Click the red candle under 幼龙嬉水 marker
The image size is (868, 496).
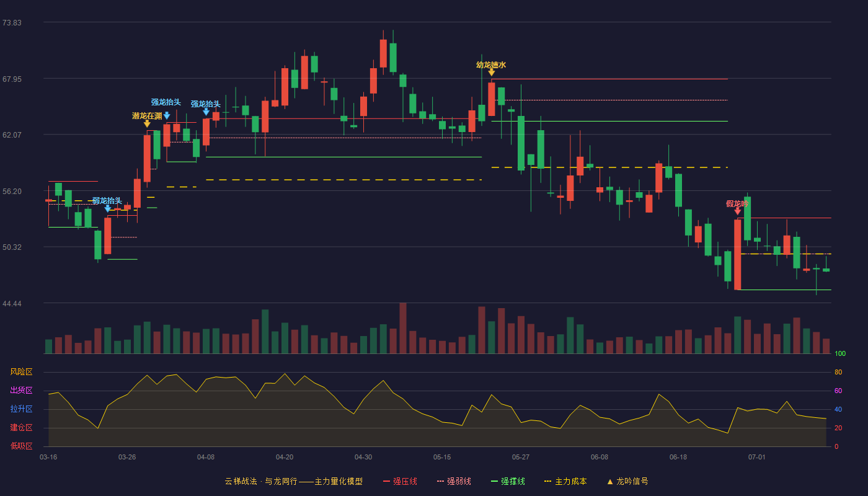coord(492,99)
